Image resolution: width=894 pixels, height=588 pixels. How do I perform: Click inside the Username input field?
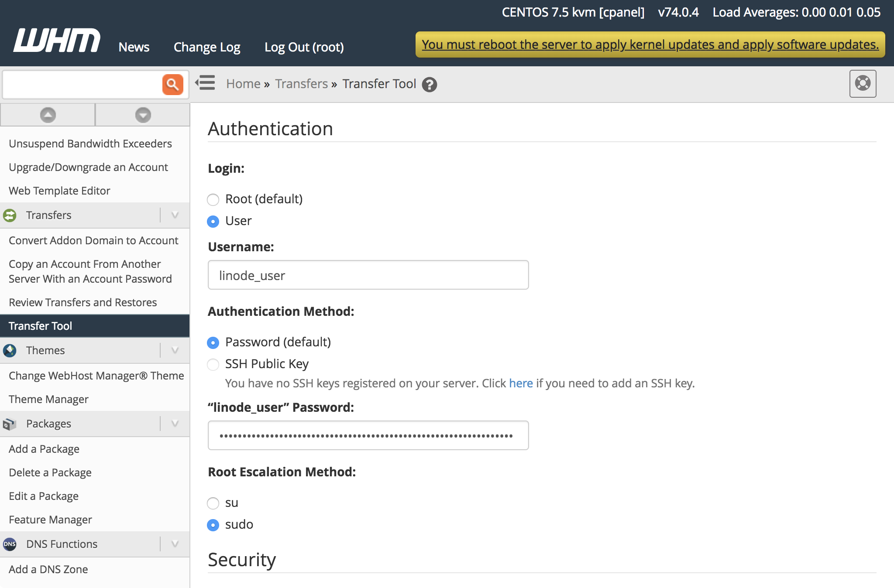(x=368, y=275)
